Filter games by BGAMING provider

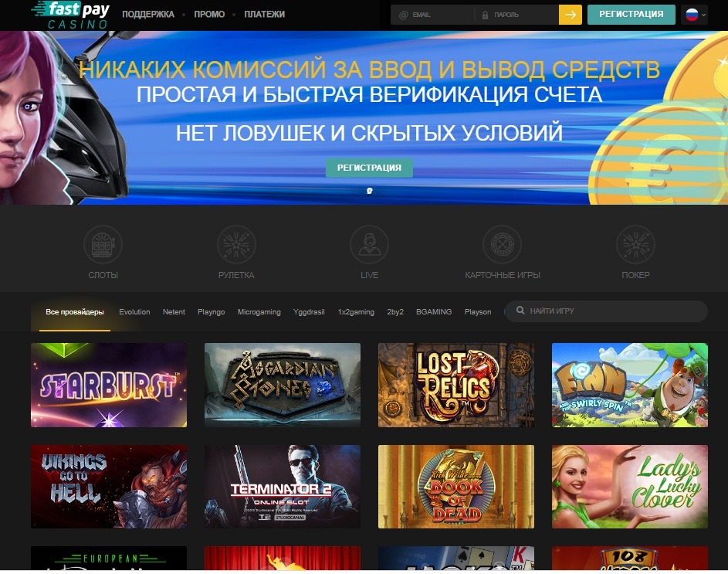(x=434, y=312)
